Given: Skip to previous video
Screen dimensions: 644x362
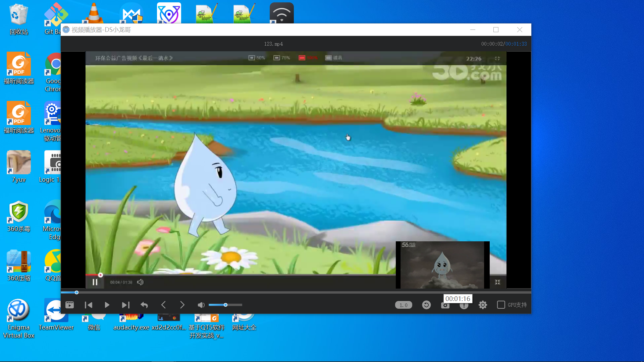Looking at the screenshot, I should [x=89, y=305].
